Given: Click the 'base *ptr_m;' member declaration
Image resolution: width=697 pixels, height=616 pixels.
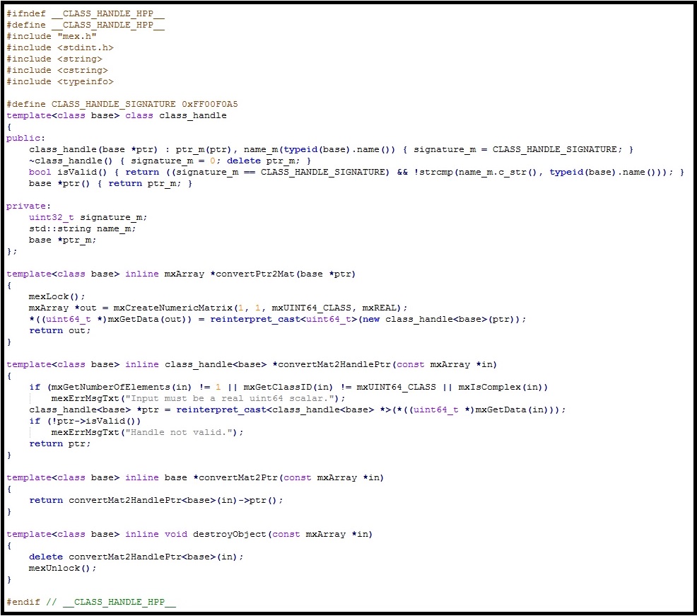Looking at the screenshot, I should coord(63,240).
